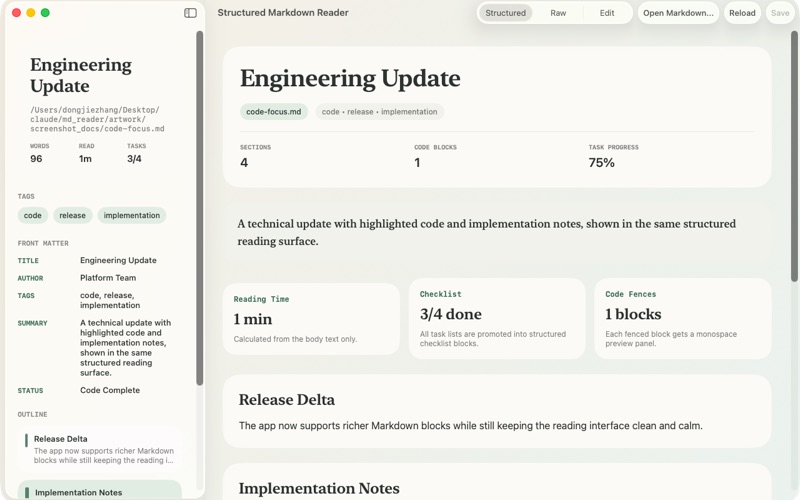
Task: Click the SECTIONS count 4
Action: tap(244, 163)
